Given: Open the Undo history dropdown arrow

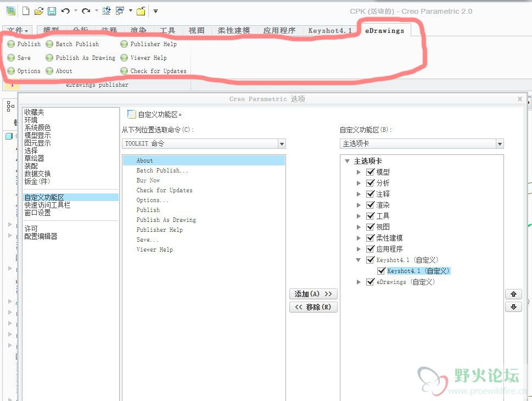Looking at the screenshot, I should pos(75,10).
